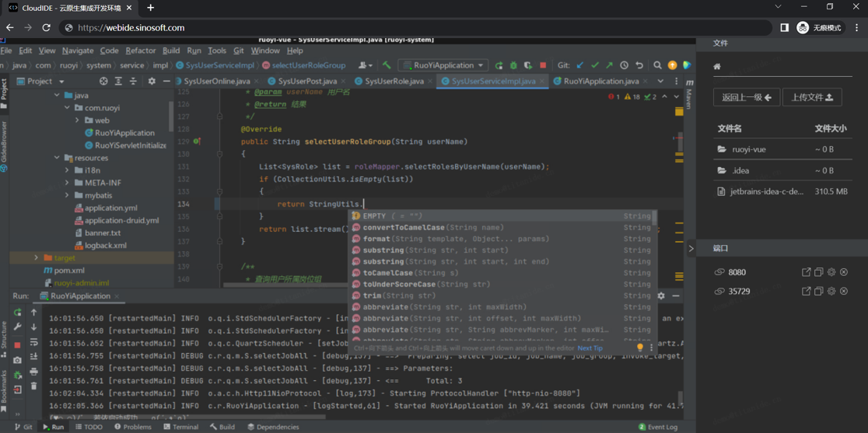Open Git history clock icon
Viewport: 868px width, 433px height.
coord(624,65)
